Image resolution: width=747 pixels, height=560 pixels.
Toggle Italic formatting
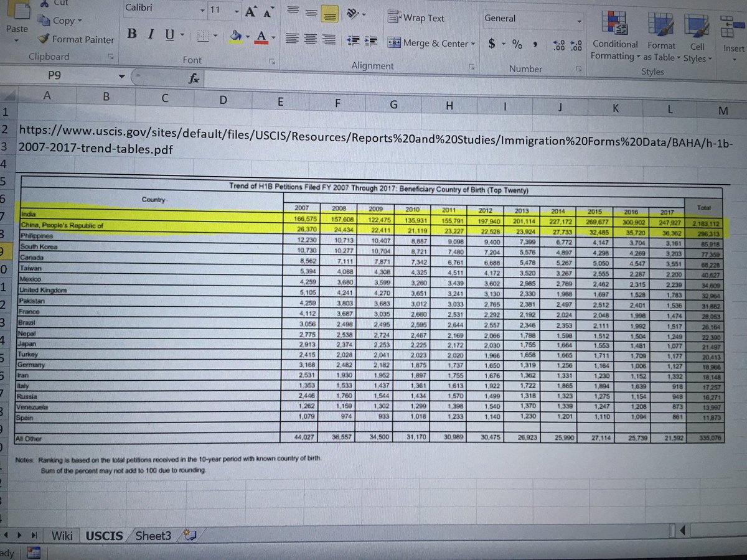tap(150, 35)
